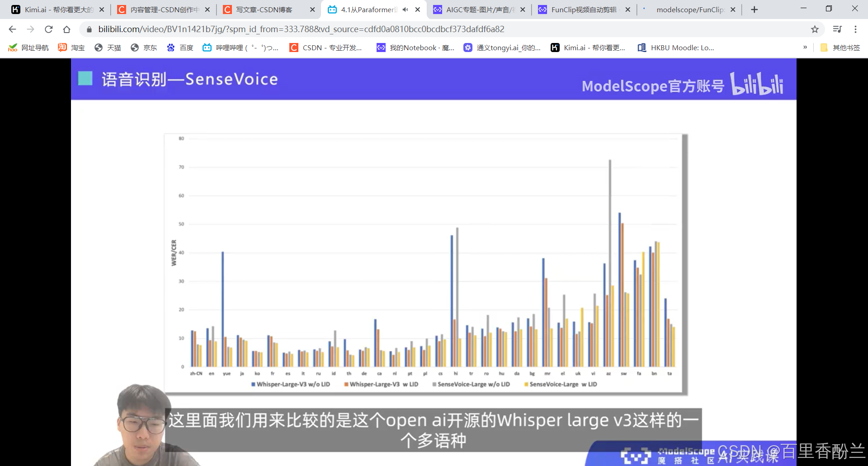Open the 我的Notebook bookmark

(415, 48)
